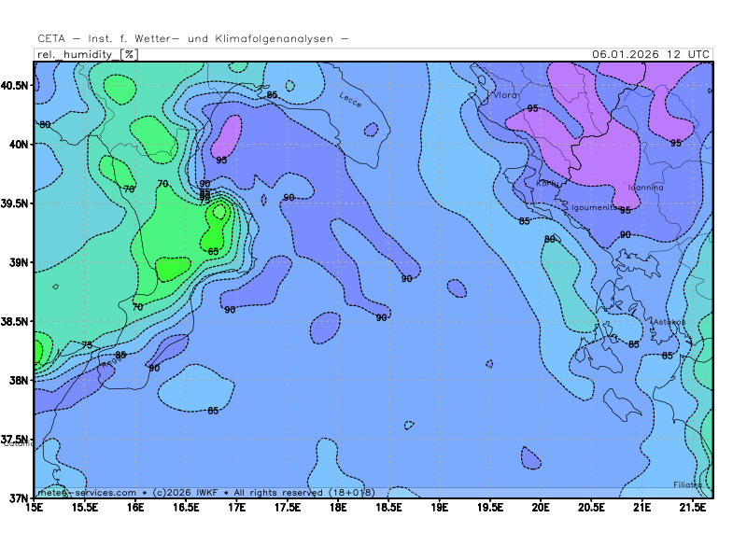Click the 40.5N latitude axis label
747x560 pixels.
click(16, 85)
